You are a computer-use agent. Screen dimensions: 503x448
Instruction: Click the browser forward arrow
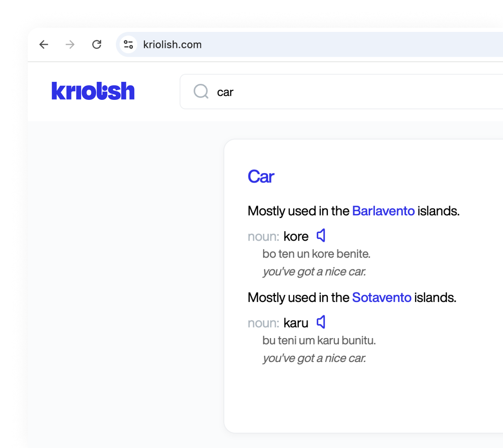click(x=70, y=44)
